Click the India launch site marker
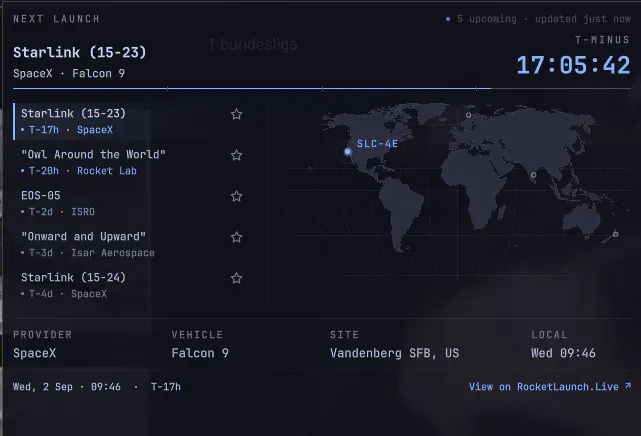The width and height of the screenshot is (641, 436). 533,175
